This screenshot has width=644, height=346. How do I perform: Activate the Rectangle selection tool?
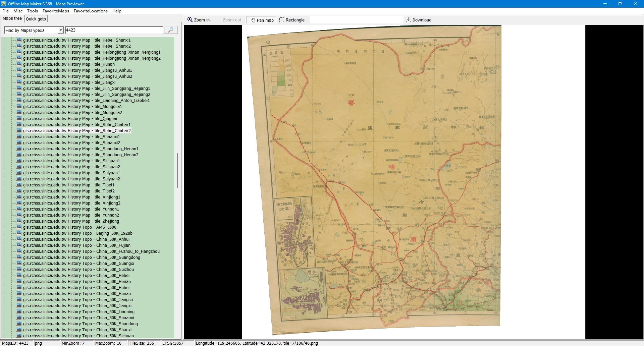click(x=292, y=20)
